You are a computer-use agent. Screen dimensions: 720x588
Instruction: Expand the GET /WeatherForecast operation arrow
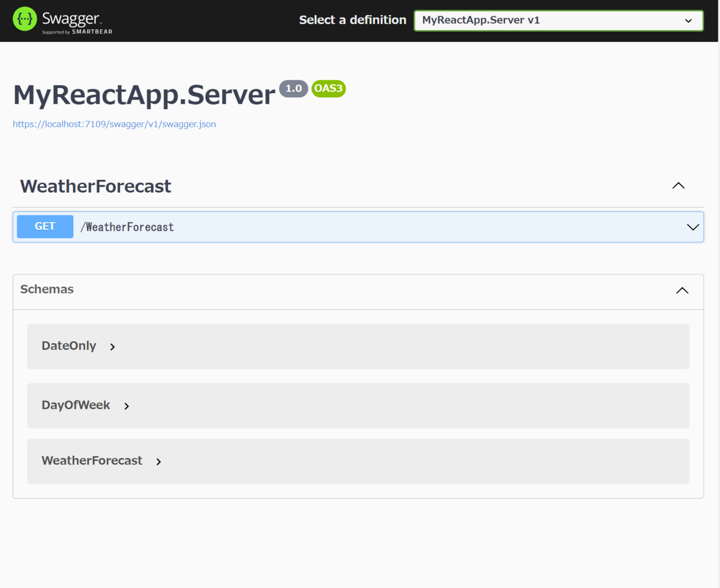tap(693, 227)
